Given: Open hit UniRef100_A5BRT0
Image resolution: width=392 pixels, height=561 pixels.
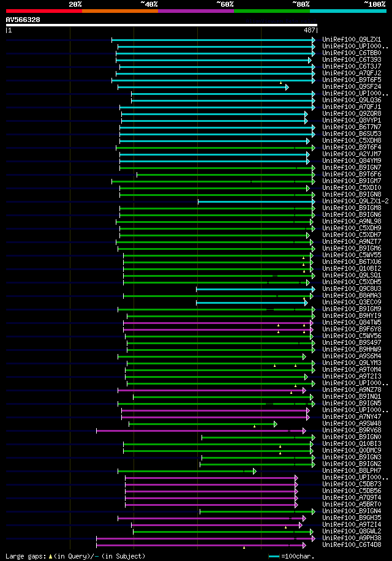Looking at the screenshot, I should 352,505.
